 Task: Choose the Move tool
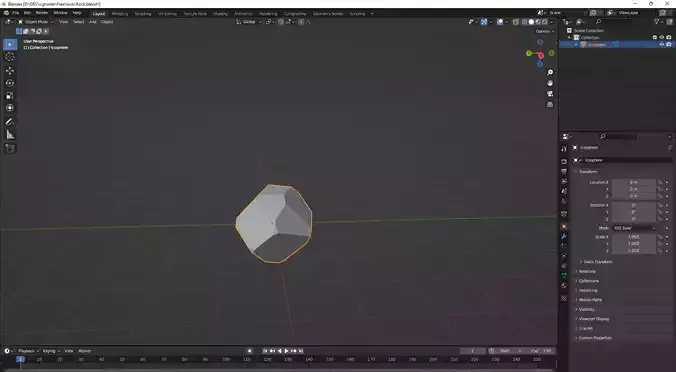pos(10,71)
